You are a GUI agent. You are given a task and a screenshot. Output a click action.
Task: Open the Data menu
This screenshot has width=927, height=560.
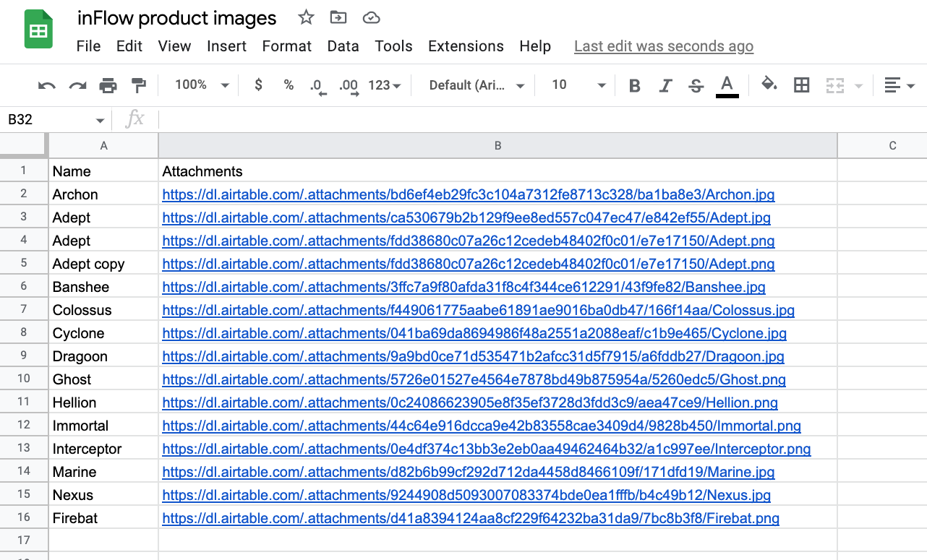(343, 46)
